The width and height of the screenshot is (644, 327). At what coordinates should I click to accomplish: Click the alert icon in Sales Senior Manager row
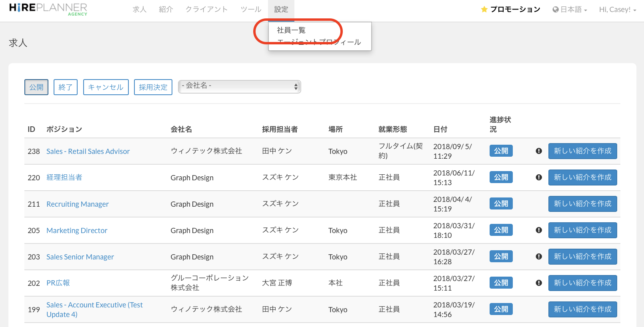pyautogui.click(x=539, y=257)
